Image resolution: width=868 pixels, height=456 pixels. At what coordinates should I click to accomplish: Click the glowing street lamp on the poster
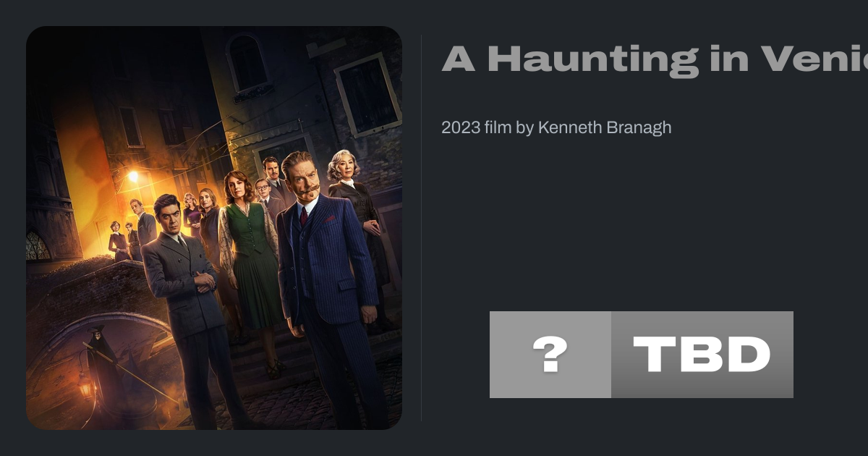(x=132, y=176)
